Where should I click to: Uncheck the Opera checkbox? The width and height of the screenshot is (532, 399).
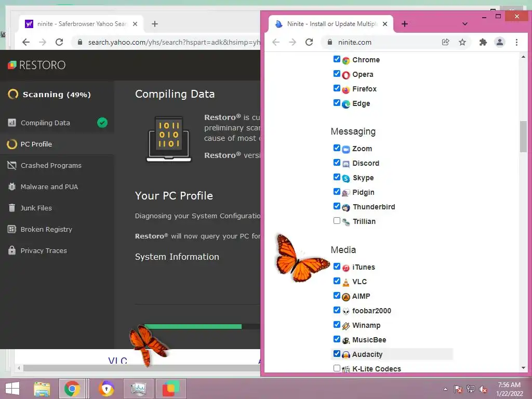(337, 74)
